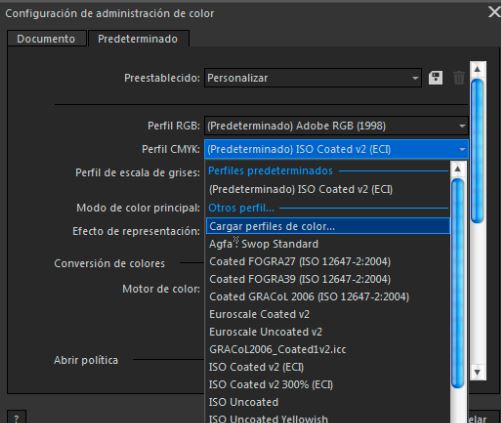The image size is (501, 423).
Task: Pick Agfa : Swop Standard profile
Action: (x=328, y=244)
